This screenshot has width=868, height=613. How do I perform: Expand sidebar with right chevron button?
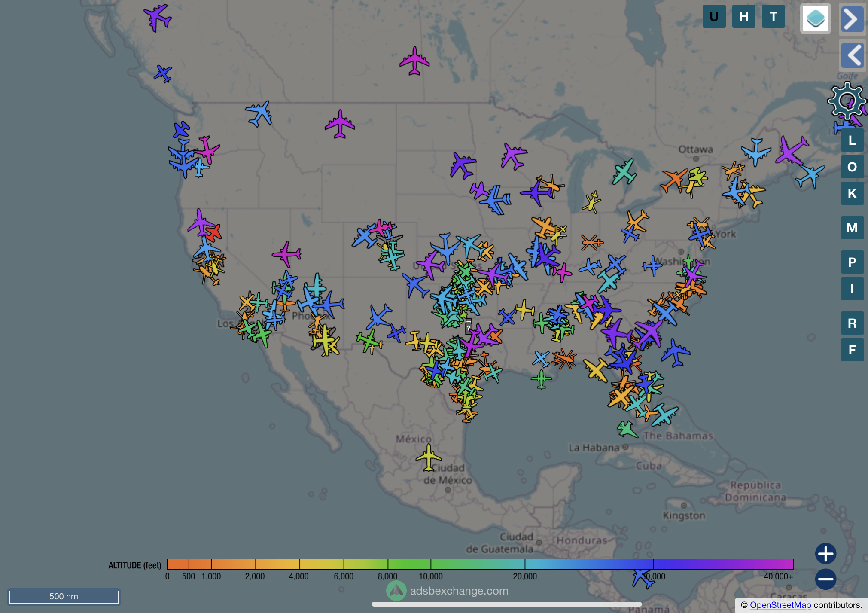click(x=852, y=19)
